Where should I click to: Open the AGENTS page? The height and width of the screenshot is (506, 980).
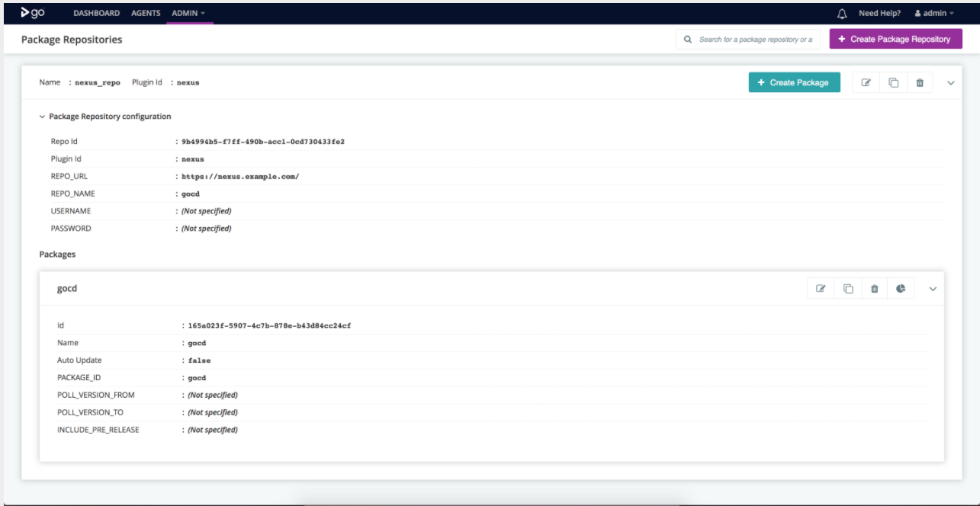tap(146, 14)
